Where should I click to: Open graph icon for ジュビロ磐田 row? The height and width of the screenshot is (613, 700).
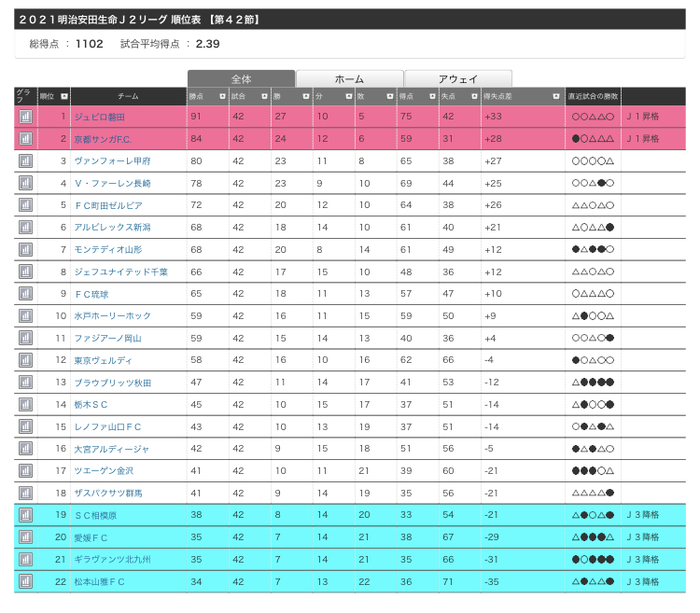pos(25,117)
